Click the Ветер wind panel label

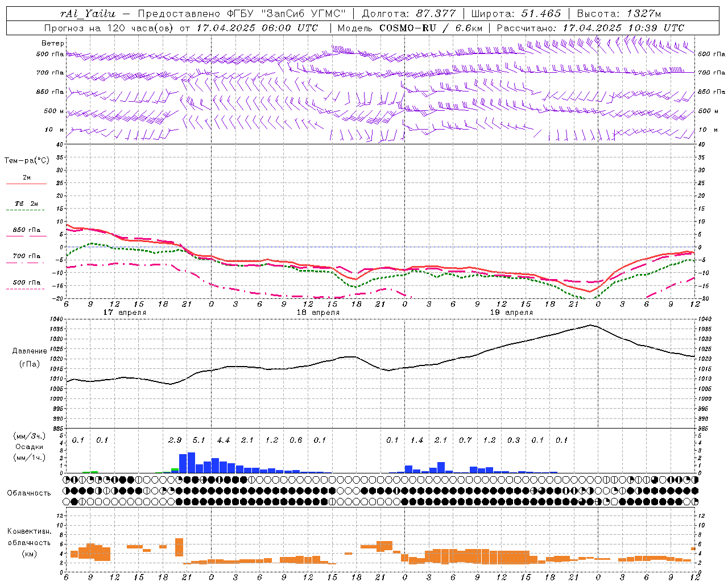tap(53, 43)
